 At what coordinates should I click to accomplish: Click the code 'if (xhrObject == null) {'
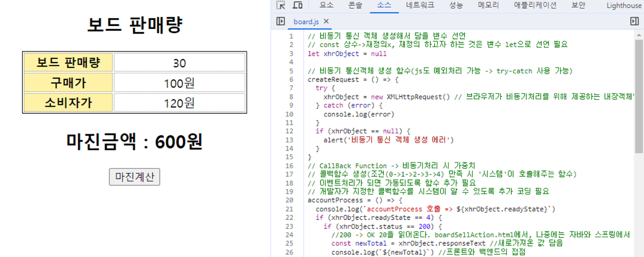pyautogui.click(x=363, y=131)
